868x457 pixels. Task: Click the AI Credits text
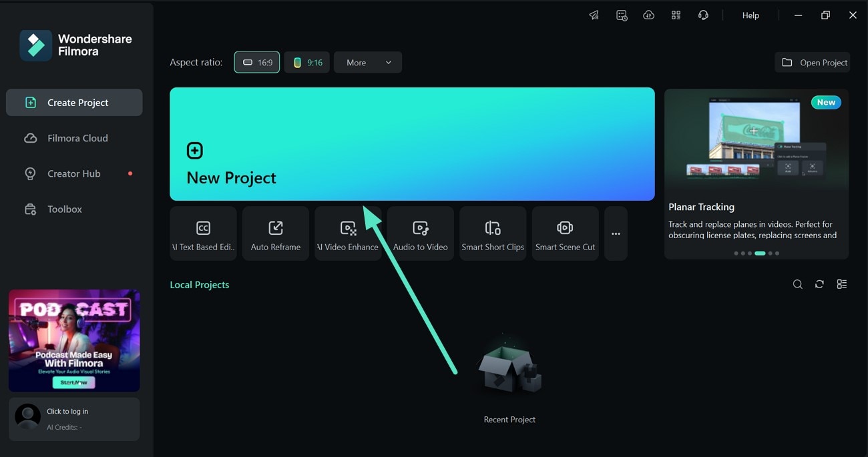tap(64, 427)
